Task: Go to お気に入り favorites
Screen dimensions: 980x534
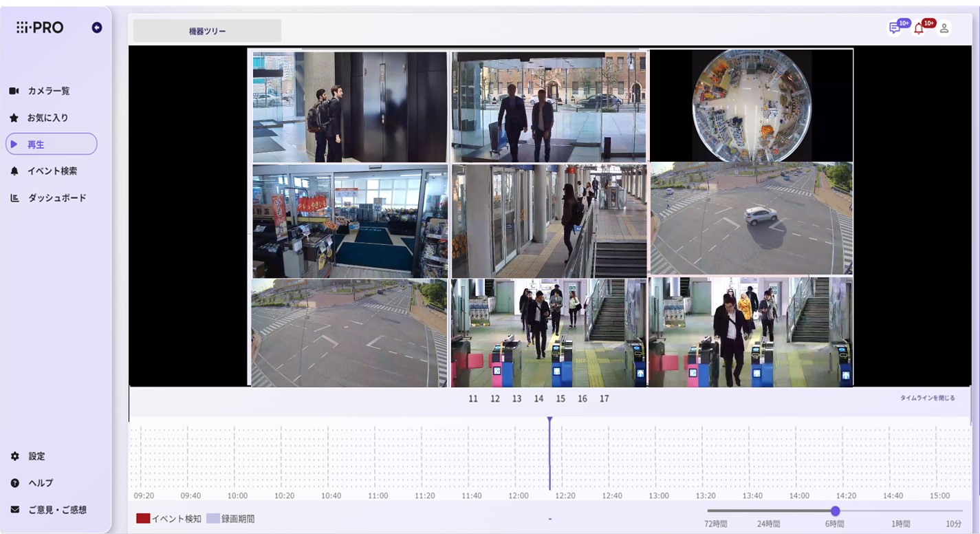Action: tap(47, 118)
